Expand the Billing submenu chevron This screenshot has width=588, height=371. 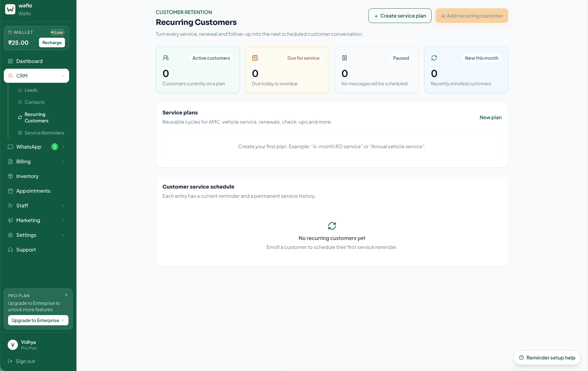[x=63, y=161]
